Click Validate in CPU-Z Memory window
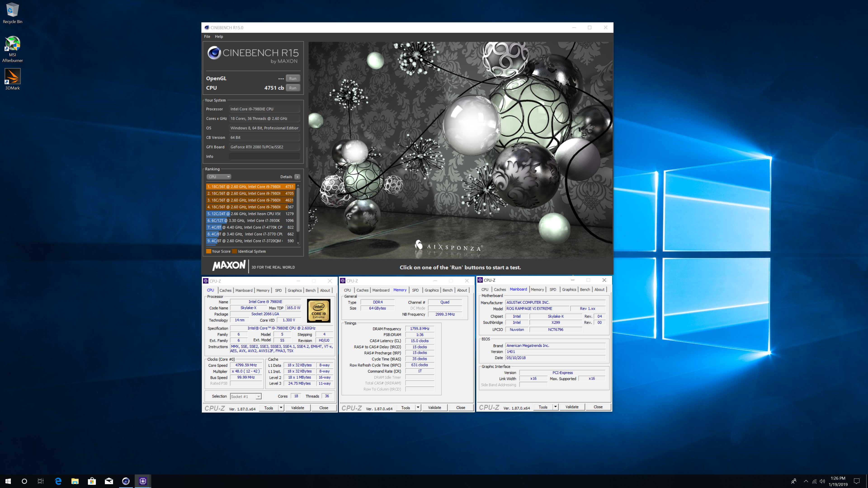 pyautogui.click(x=434, y=408)
